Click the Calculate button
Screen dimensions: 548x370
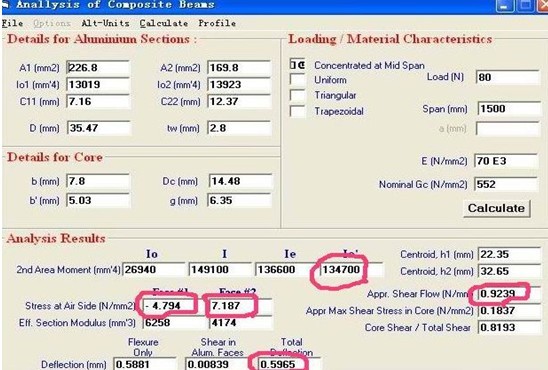[496, 208]
